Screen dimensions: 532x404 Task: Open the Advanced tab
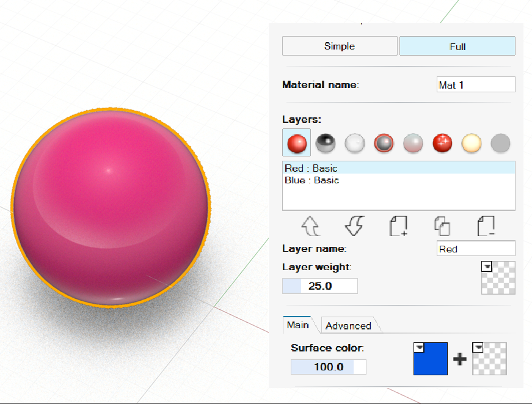pyautogui.click(x=348, y=326)
